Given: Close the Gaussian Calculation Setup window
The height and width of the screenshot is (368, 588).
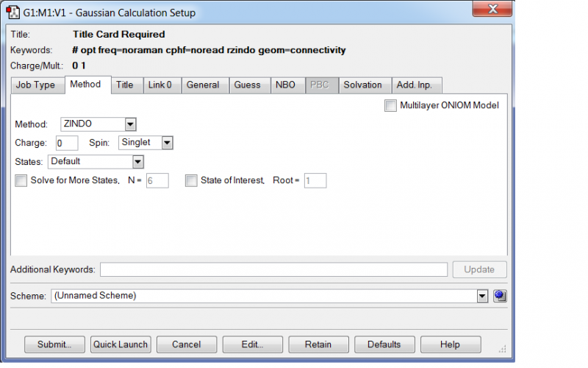Looking at the screenshot, I should coord(492,9).
